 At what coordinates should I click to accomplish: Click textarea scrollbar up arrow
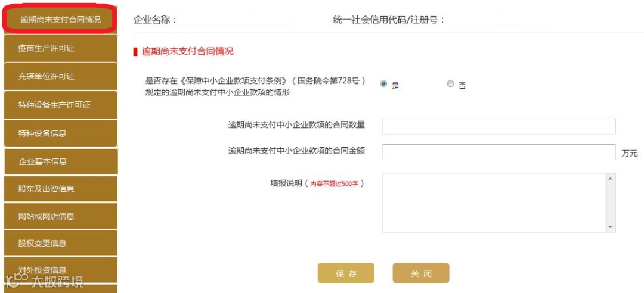[x=610, y=178]
